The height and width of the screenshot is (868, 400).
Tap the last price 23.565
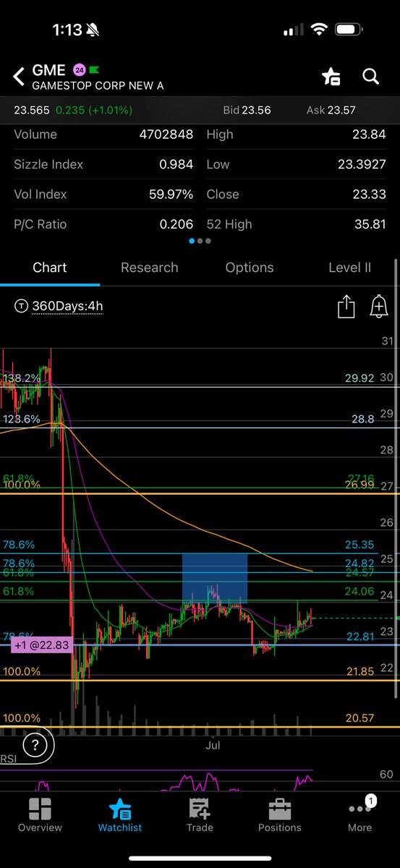[x=32, y=110]
